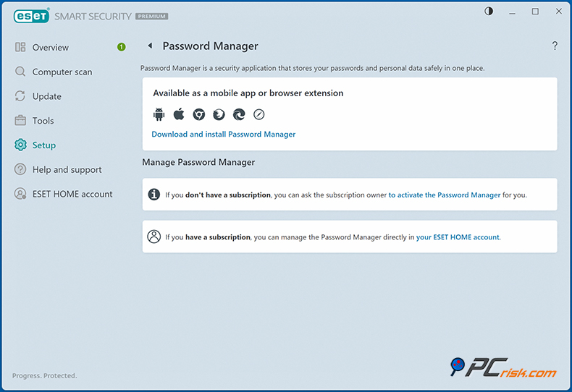Open ESET HOME account in the sidebar
This screenshot has height=392, width=572.
coord(72,194)
